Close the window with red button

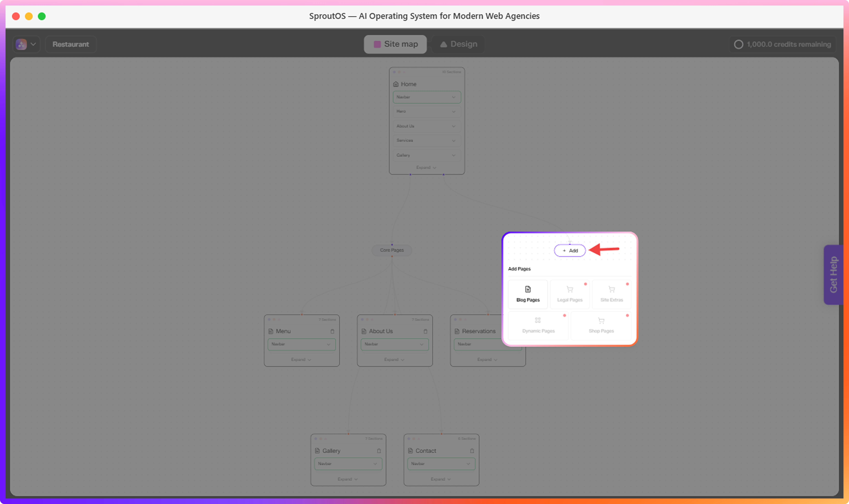coord(16,16)
